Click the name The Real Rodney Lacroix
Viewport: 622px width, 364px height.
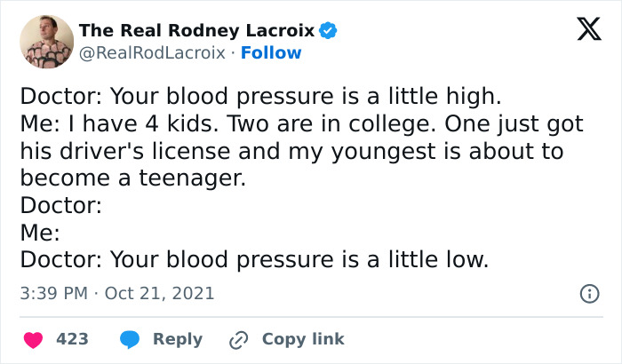(x=196, y=31)
